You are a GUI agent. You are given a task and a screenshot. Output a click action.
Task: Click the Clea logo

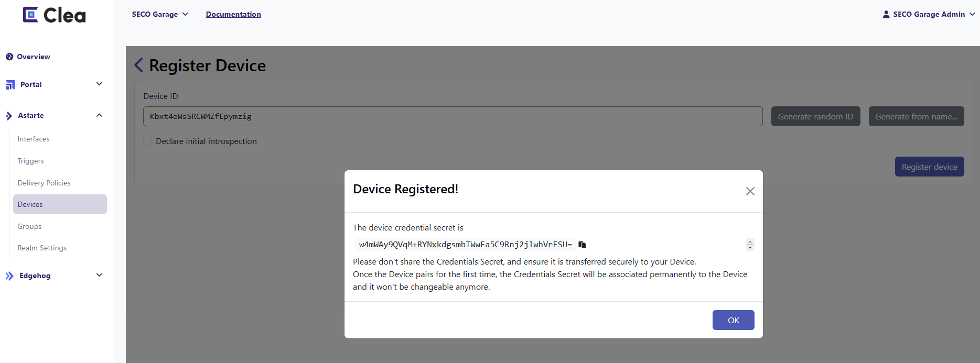pos(54,15)
